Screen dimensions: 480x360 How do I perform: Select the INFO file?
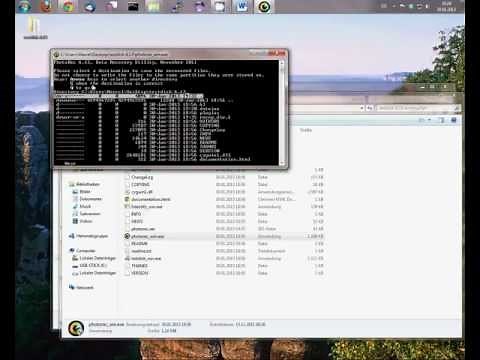136,214
